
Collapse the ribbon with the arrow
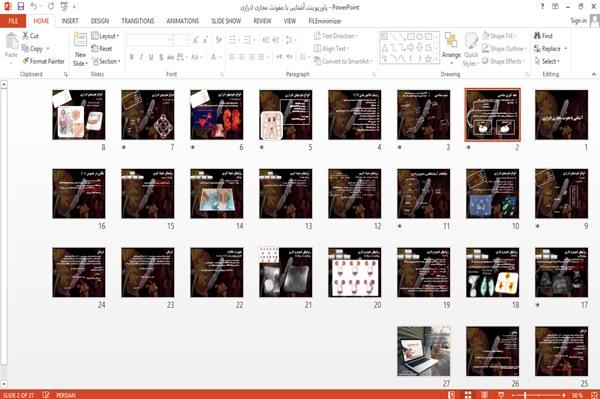(x=593, y=74)
